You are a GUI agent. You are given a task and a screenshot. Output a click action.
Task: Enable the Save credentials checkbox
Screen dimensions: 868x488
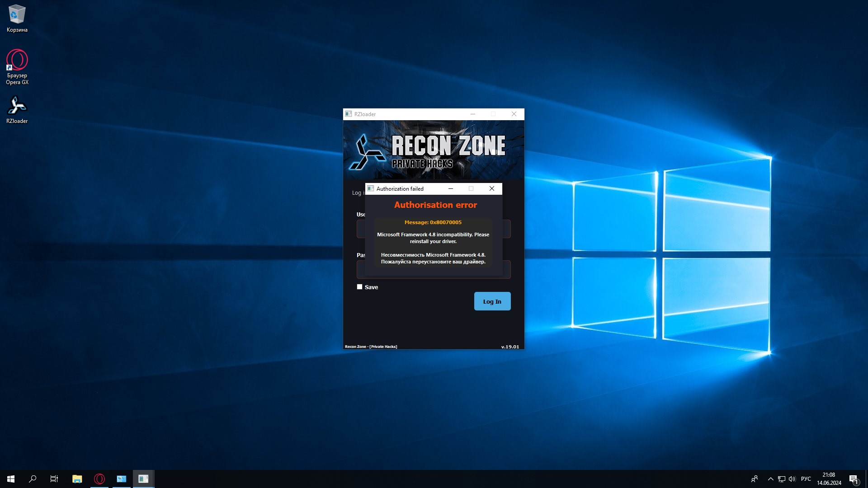click(360, 287)
